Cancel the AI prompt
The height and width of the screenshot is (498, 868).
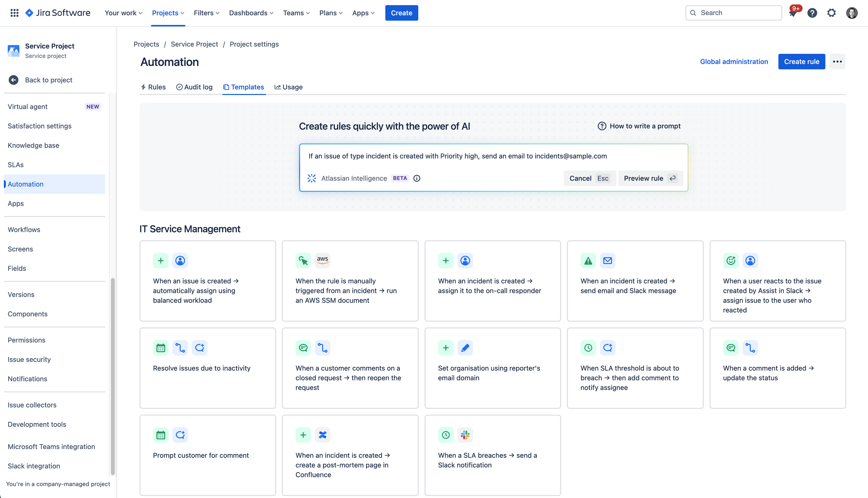(590, 178)
